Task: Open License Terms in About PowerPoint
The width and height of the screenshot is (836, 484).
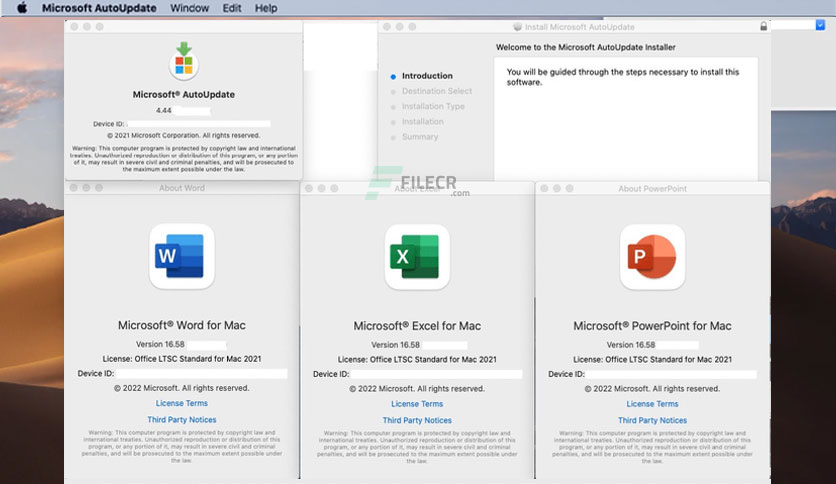Action: pos(653,404)
